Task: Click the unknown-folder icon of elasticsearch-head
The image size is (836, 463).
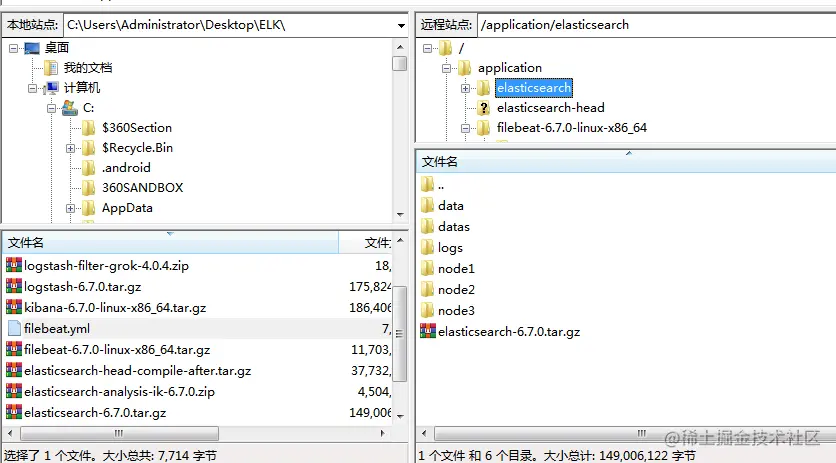Action: click(x=484, y=108)
